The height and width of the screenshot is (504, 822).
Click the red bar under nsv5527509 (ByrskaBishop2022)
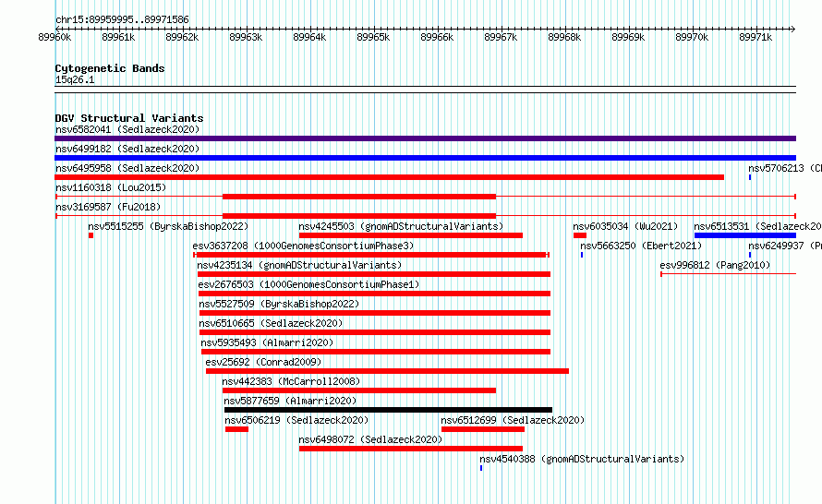click(x=375, y=313)
